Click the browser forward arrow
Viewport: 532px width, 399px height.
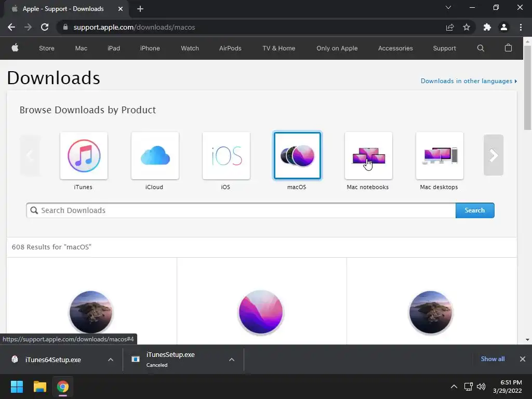(x=28, y=27)
